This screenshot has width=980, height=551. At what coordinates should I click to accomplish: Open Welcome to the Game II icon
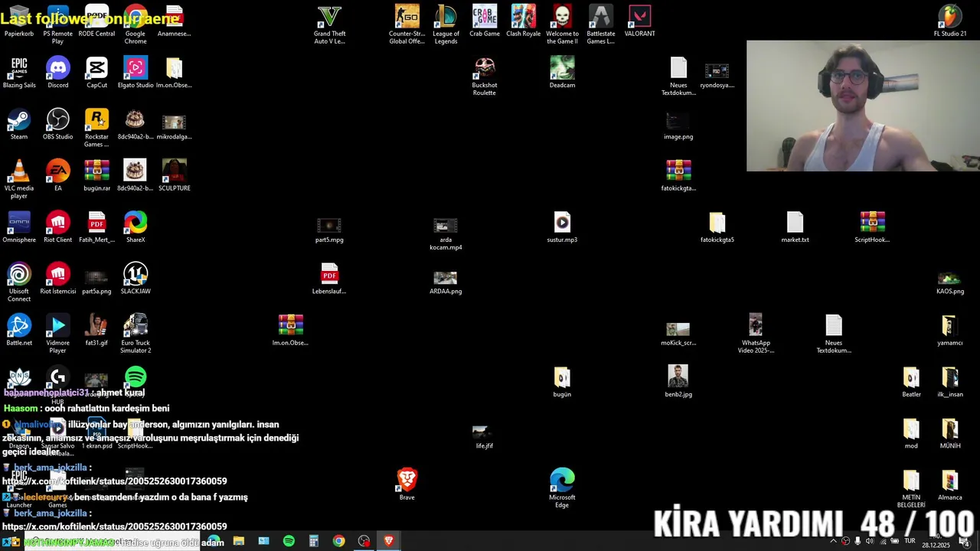coord(562,24)
